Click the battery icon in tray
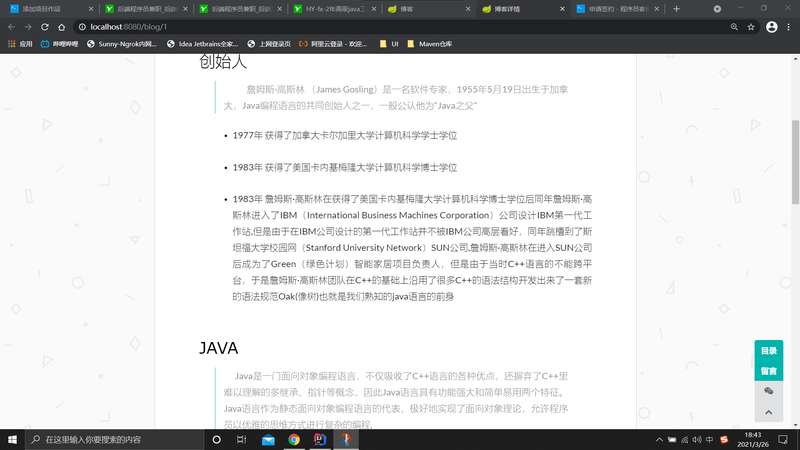Image resolution: width=800 pixels, height=450 pixels. (672, 439)
